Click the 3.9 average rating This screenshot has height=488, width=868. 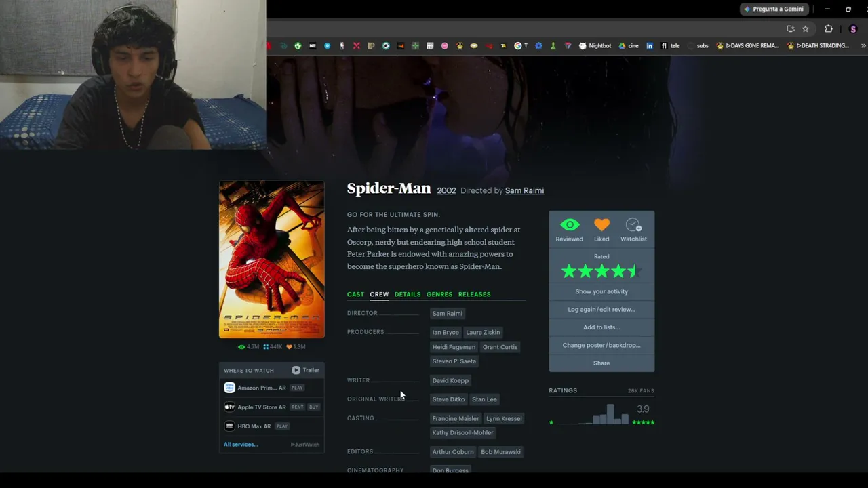pyautogui.click(x=643, y=409)
